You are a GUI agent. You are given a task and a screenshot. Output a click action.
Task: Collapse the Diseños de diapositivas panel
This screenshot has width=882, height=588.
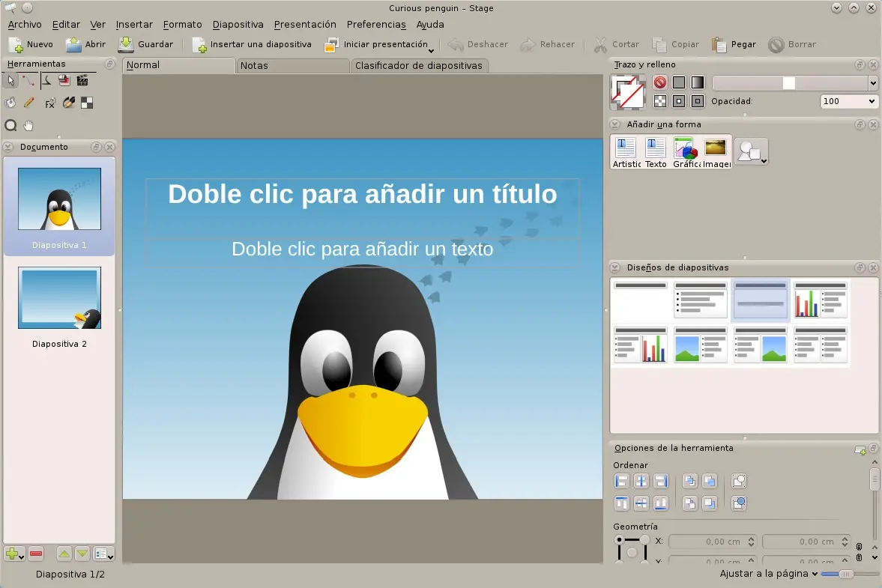tap(614, 267)
